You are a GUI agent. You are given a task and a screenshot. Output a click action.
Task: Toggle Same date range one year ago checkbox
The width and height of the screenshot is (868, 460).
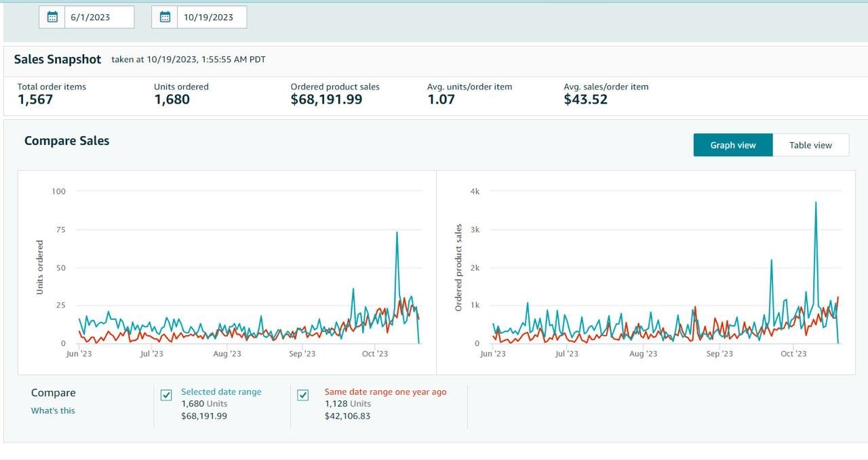[303, 395]
